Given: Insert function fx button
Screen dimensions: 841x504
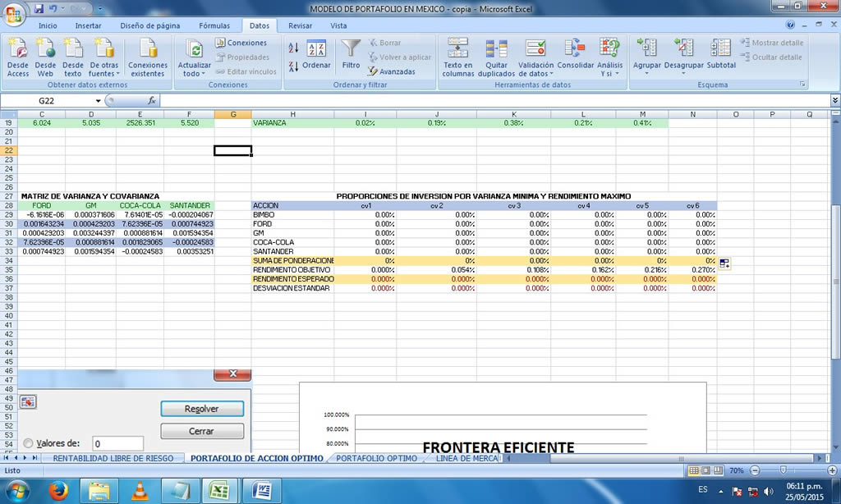Looking at the screenshot, I should (152, 100).
